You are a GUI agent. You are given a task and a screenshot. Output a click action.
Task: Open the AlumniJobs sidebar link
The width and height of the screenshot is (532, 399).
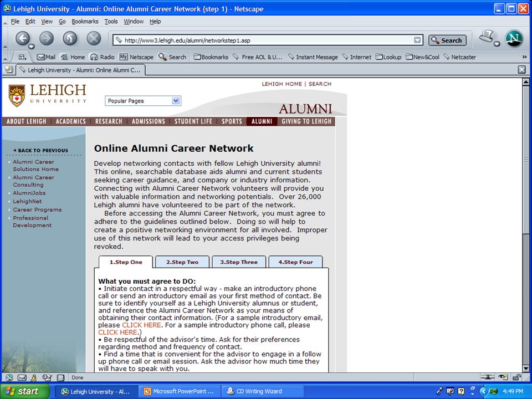click(29, 193)
